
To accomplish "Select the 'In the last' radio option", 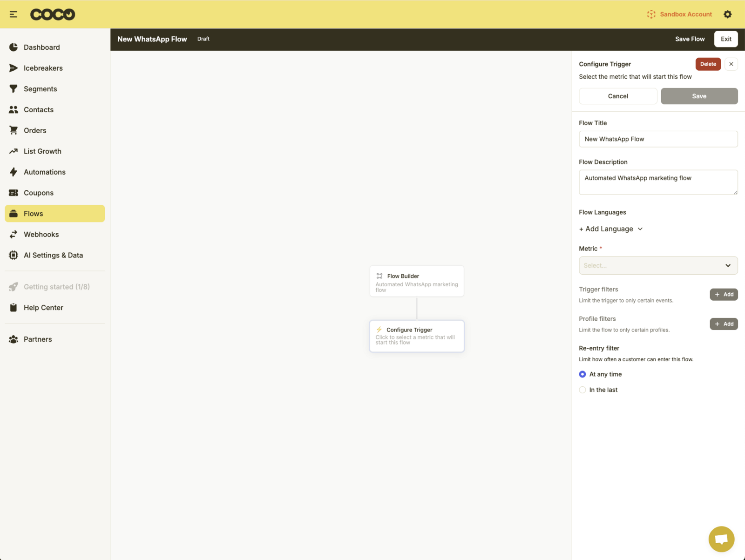I will (x=582, y=390).
